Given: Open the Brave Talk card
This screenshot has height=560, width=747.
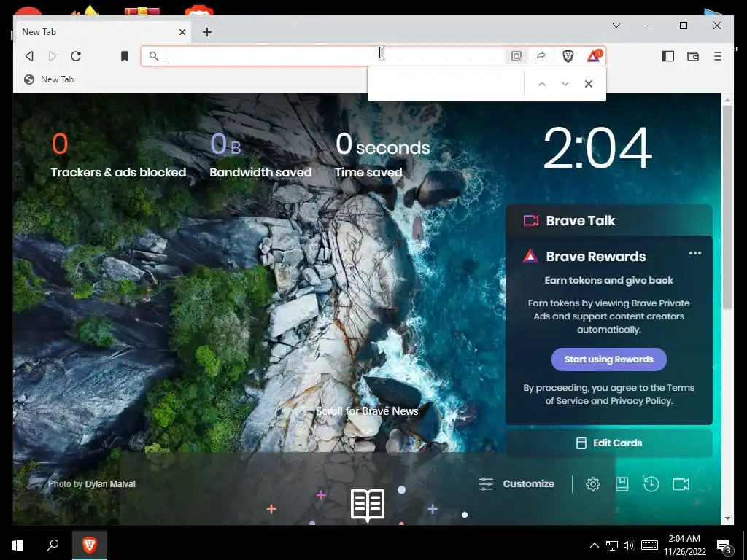Looking at the screenshot, I should click(609, 220).
